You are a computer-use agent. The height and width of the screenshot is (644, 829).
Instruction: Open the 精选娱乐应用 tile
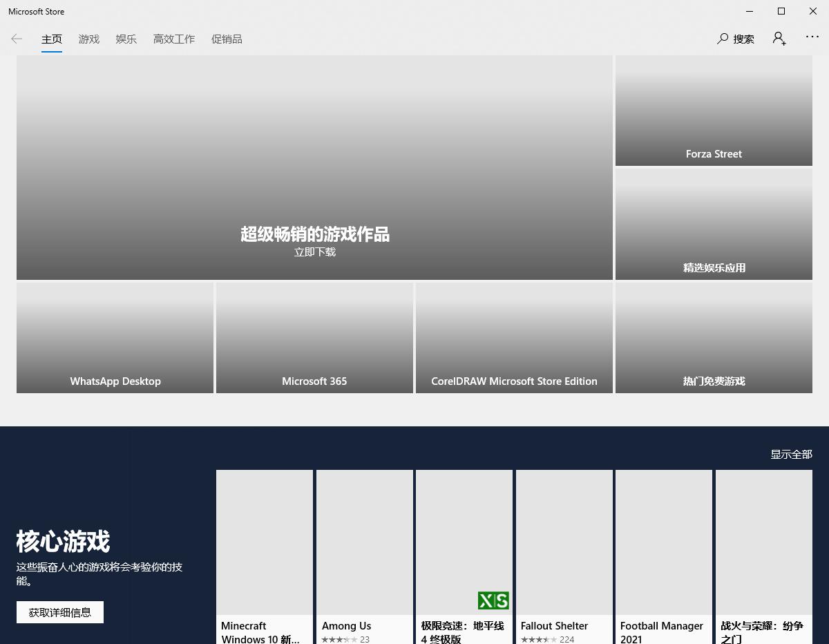pyautogui.click(x=714, y=224)
